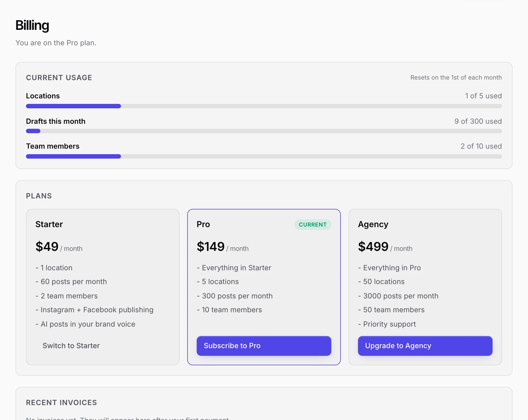Click the Subscribe to Pro button
This screenshot has height=420, width=528.
[264, 346]
